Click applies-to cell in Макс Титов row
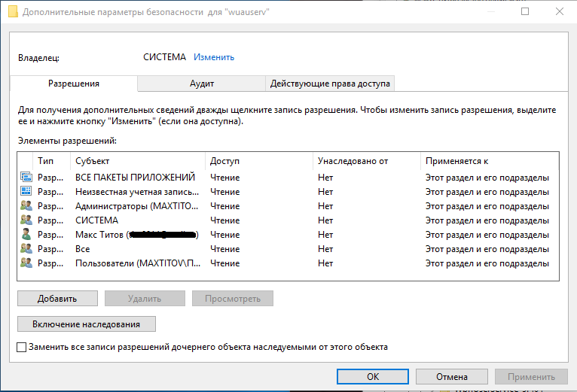The height and width of the screenshot is (392, 577). 487,235
